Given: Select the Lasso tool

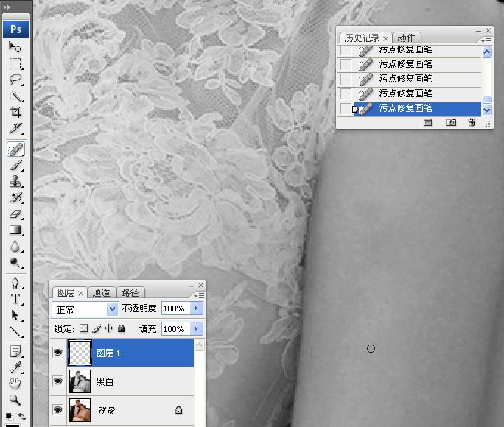Looking at the screenshot, I should [x=15, y=80].
